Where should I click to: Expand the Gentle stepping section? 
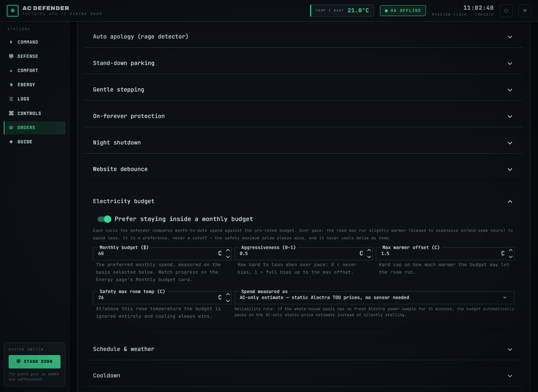pos(303,90)
